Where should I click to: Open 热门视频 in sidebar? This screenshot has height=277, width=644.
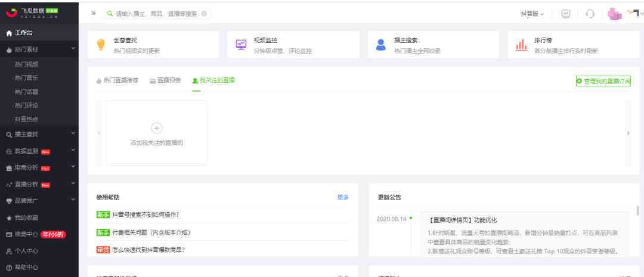pyautogui.click(x=26, y=64)
